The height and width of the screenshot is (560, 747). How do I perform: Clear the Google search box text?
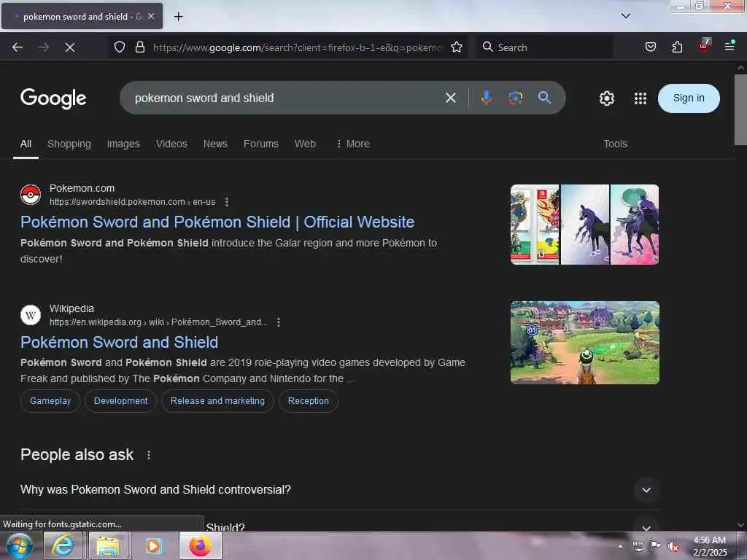click(x=450, y=98)
